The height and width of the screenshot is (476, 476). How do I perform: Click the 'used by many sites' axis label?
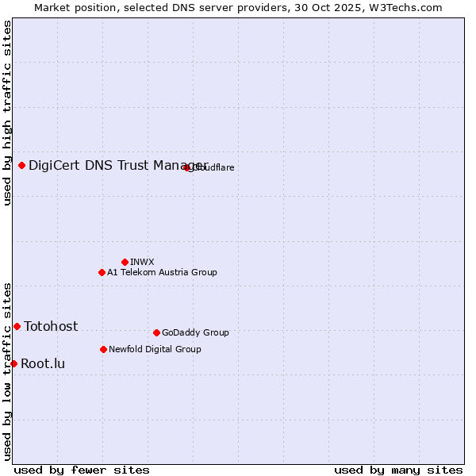[x=398, y=470]
